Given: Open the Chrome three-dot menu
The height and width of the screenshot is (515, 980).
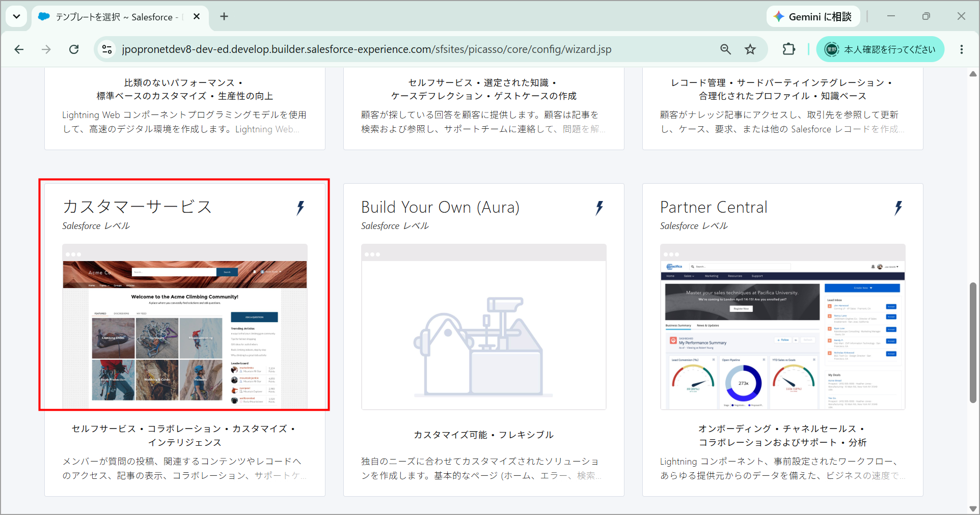Looking at the screenshot, I should coord(962,49).
